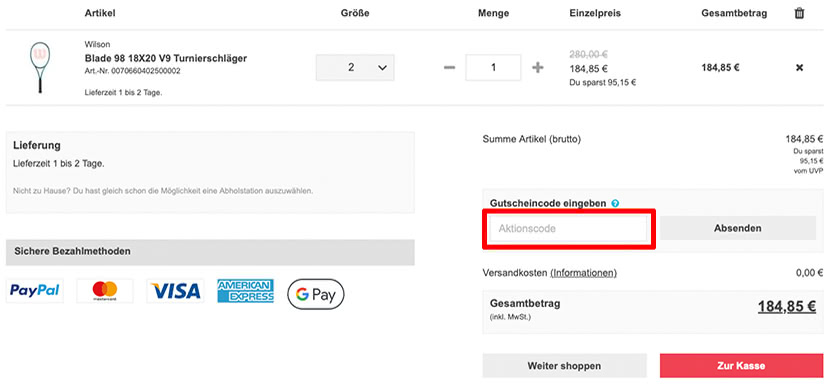828x385 pixels.
Task: Click Weiter shoppen button
Action: [564, 365]
